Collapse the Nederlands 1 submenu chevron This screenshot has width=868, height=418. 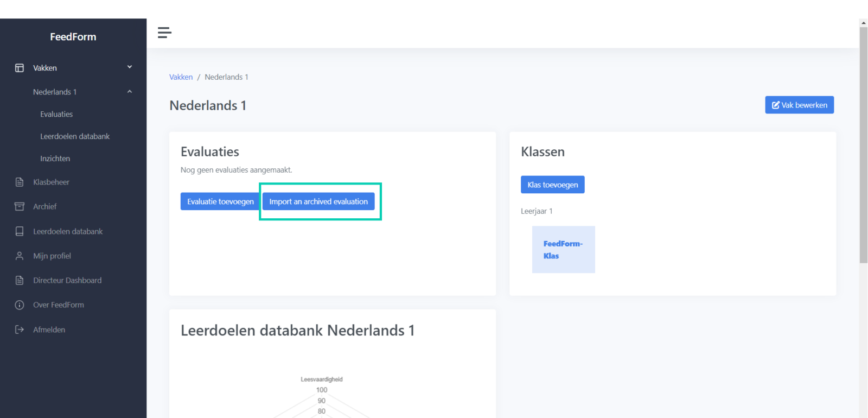(x=130, y=92)
